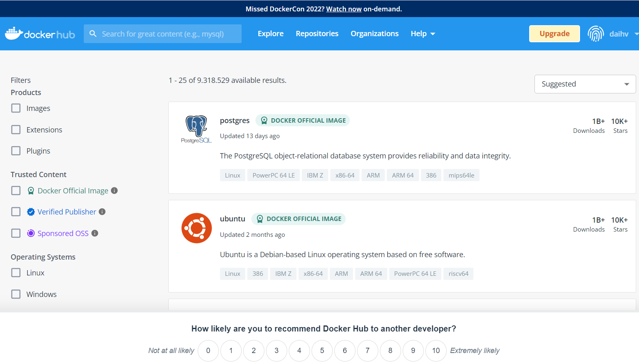
Task: Tick the Linux operating system checkbox
Action: pyautogui.click(x=16, y=273)
